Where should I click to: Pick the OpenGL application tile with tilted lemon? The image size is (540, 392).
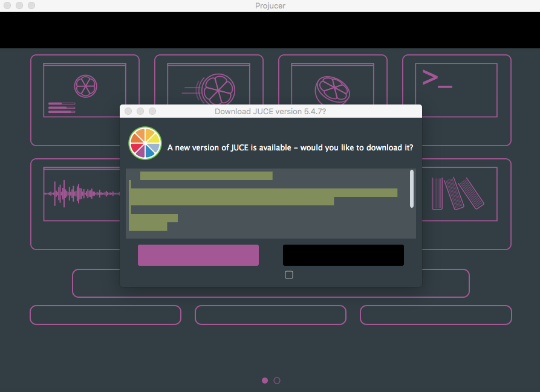333,80
